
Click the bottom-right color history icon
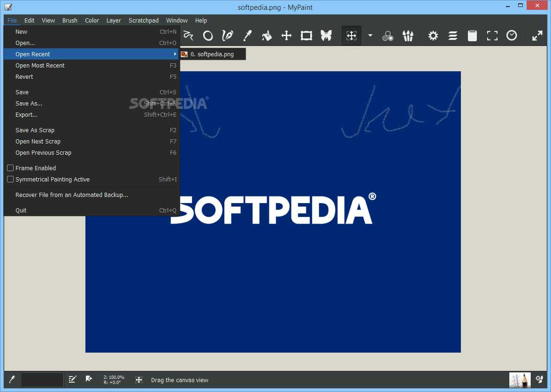[x=539, y=379]
